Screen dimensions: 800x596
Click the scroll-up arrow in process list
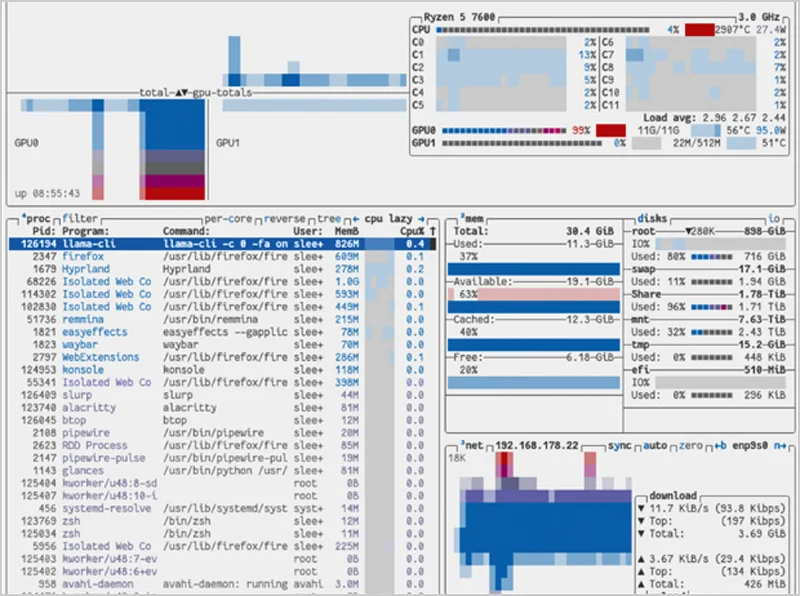coord(431,230)
